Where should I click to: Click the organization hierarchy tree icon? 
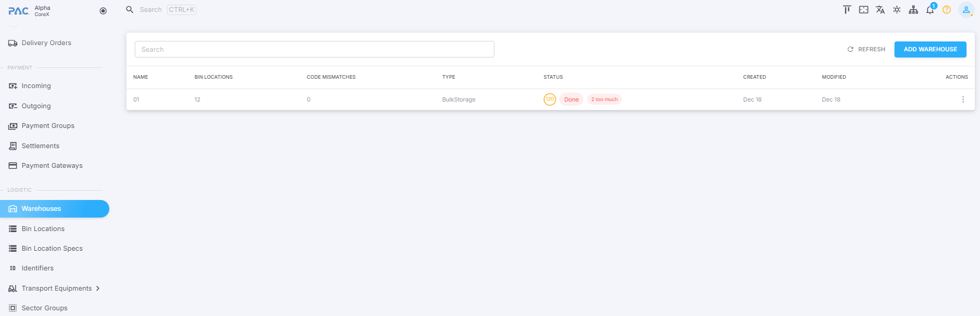pyautogui.click(x=913, y=10)
